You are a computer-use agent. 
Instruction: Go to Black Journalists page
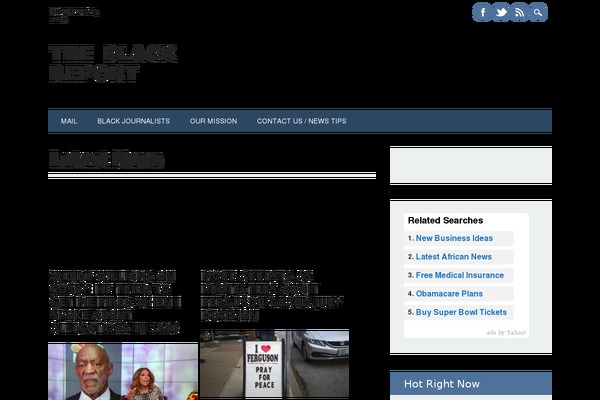134,121
